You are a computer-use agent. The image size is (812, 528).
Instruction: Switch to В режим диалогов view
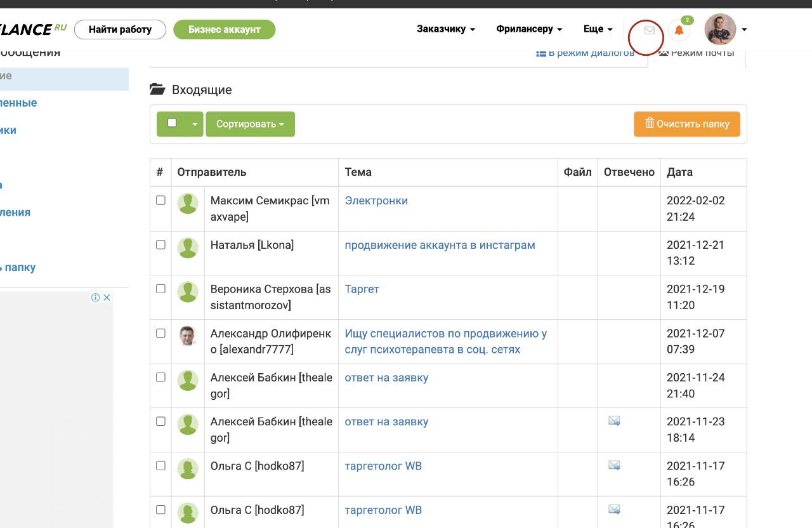click(586, 53)
